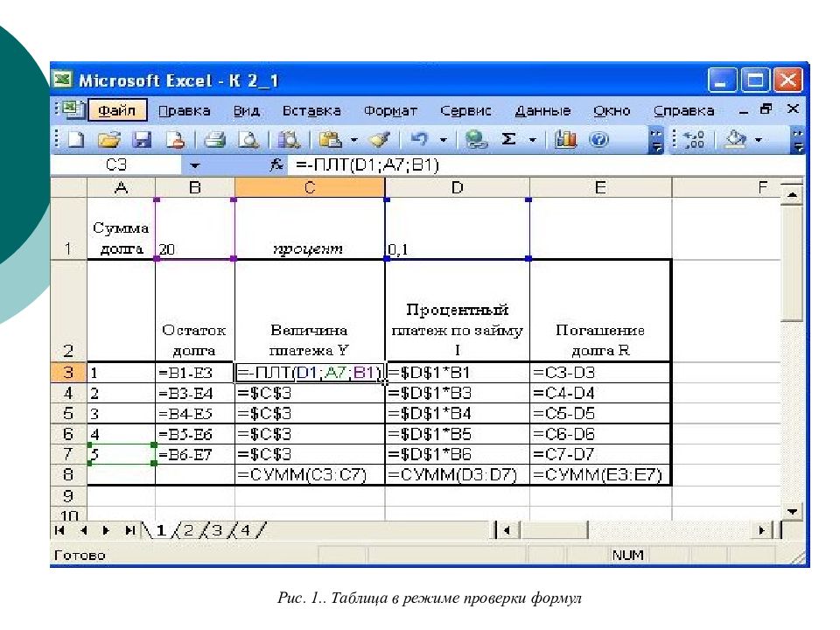The image size is (840, 630).
Task: Go to previous sheet tab arrow
Action: coord(84,530)
